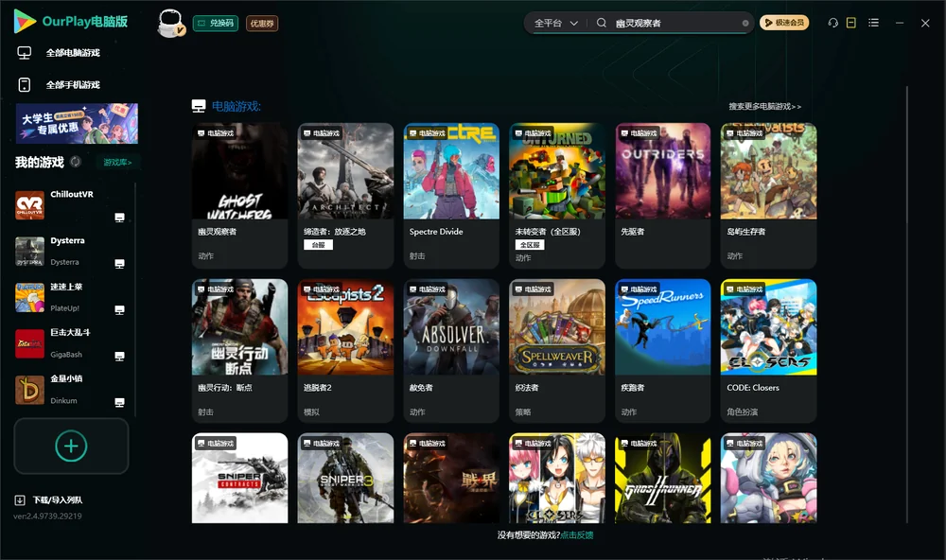Open the Ghostrunner game card
The height and width of the screenshot is (560, 946).
(663, 478)
